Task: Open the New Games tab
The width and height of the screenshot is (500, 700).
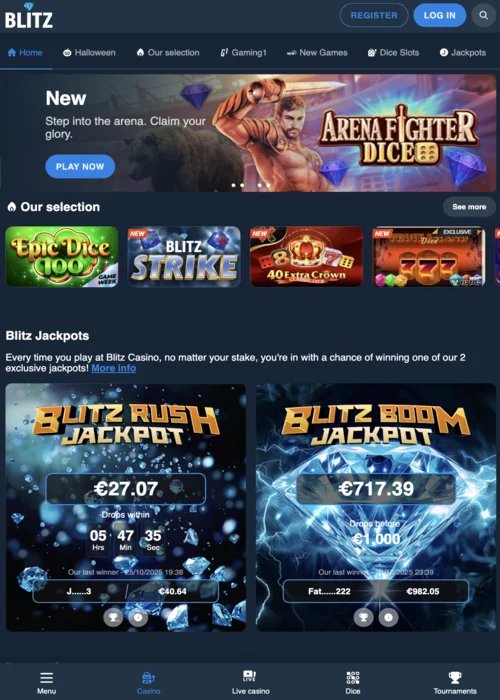Action: pos(317,53)
